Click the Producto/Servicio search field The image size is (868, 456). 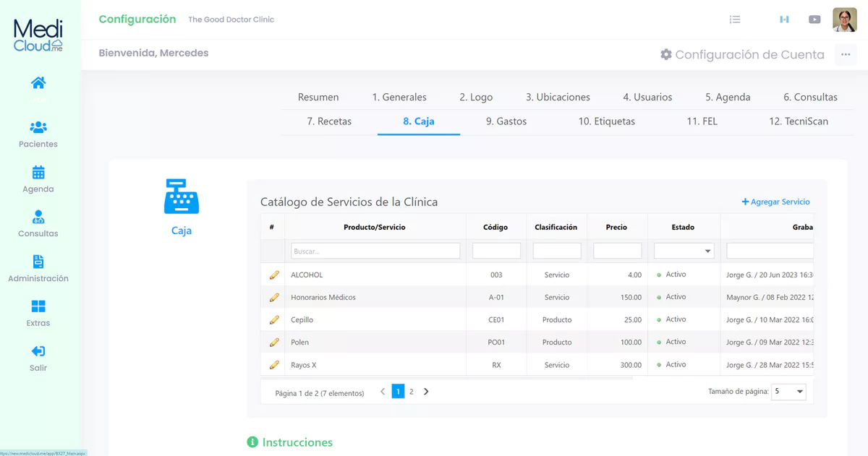click(x=375, y=251)
